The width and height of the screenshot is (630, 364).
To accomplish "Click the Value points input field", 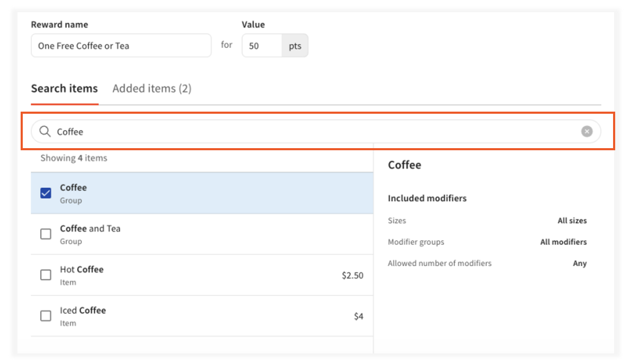I will [261, 46].
